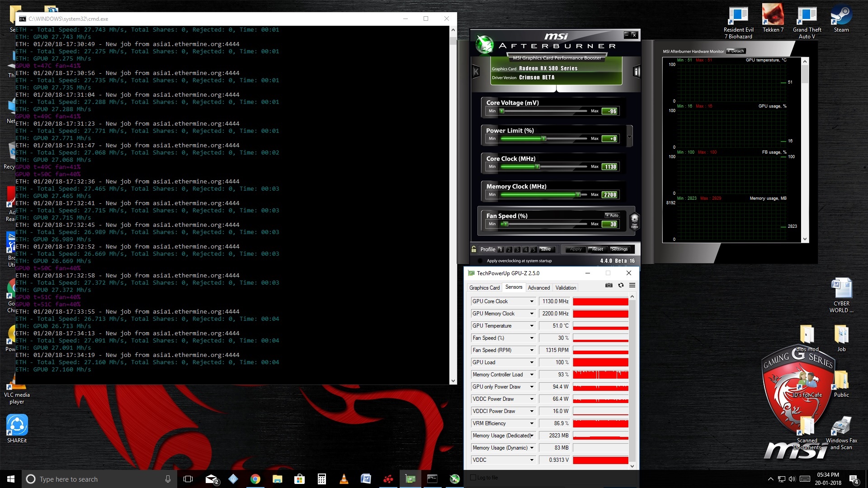868x488 pixels.
Task: Click Detach on the hardware monitor
Action: tap(736, 51)
